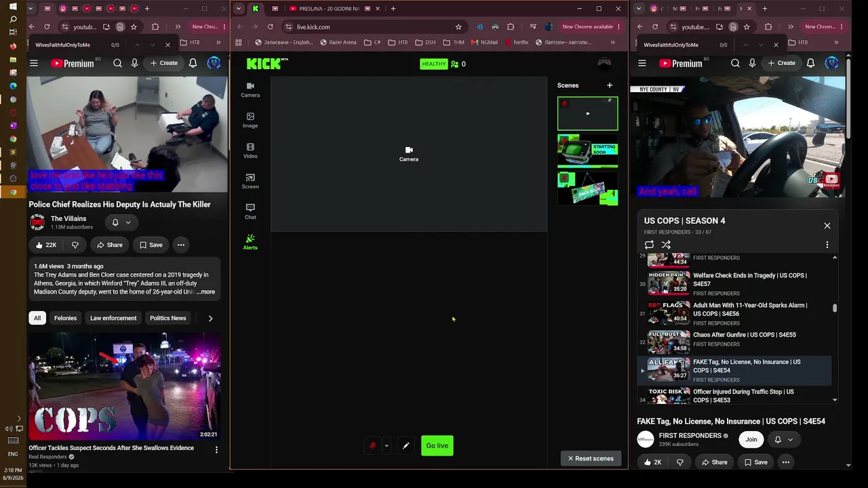Toggle the muted red icon beside Go live
The width and height of the screenshot is (868, 488).
[372, 445]
